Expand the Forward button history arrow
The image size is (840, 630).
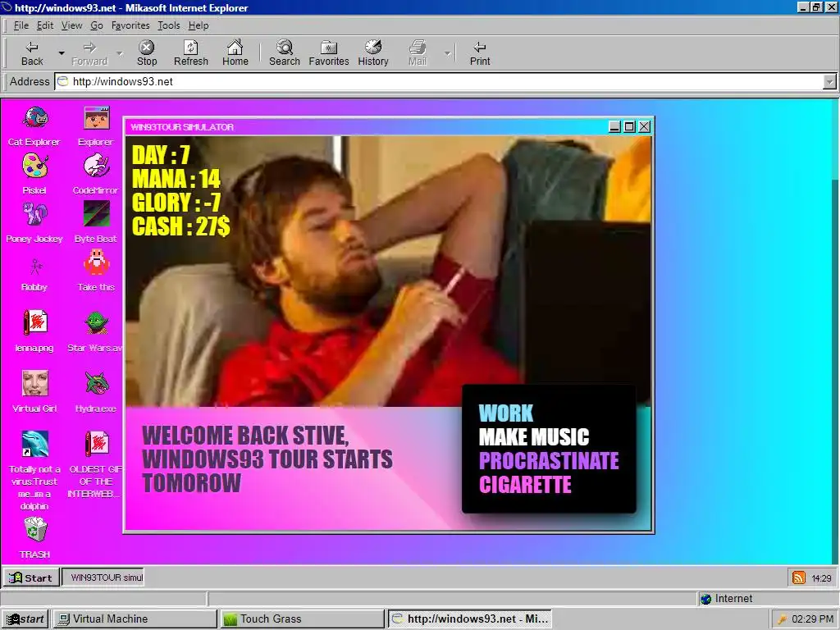pos(120,53)
